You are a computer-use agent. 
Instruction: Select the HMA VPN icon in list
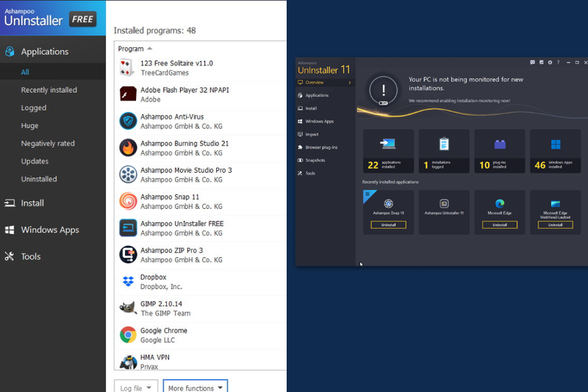click(128, 362)
